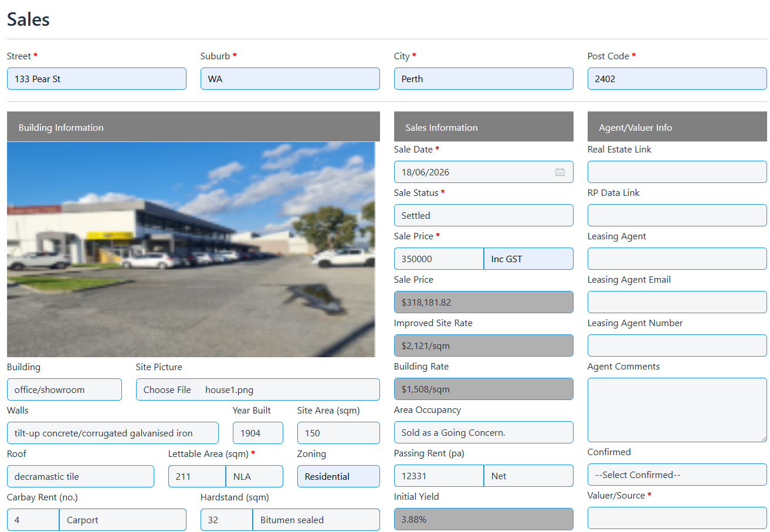770x532 pixels.
Task: Click the Agent/Valuer Info section header
Action: [x=677, y=127]
